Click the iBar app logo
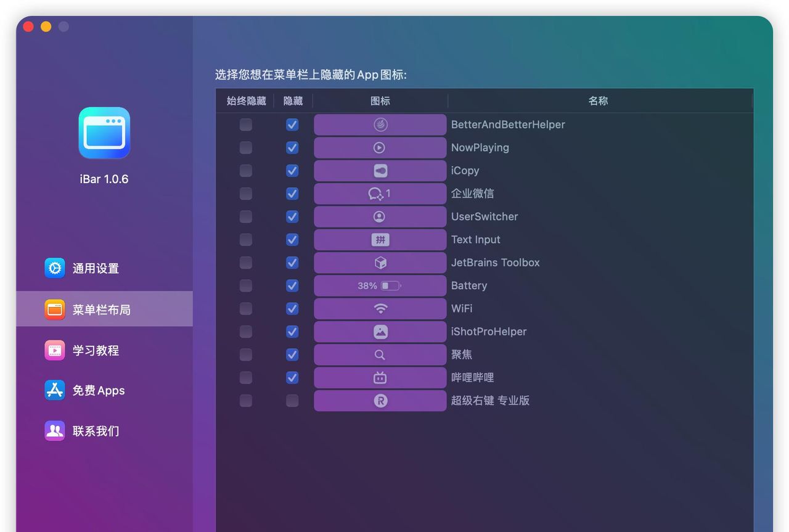Viewport: 789px width, 532px height. pyautogui.click(x=104, y=133)
